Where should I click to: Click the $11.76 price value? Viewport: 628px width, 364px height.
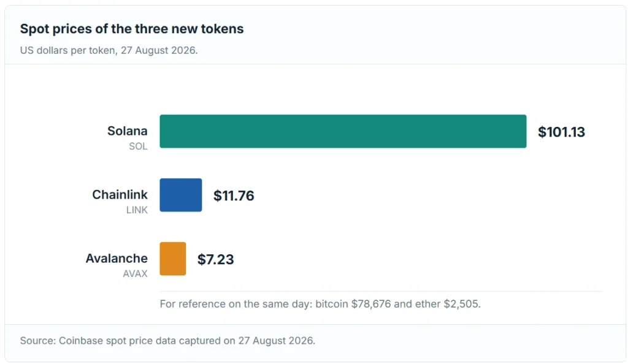point(234,195)
